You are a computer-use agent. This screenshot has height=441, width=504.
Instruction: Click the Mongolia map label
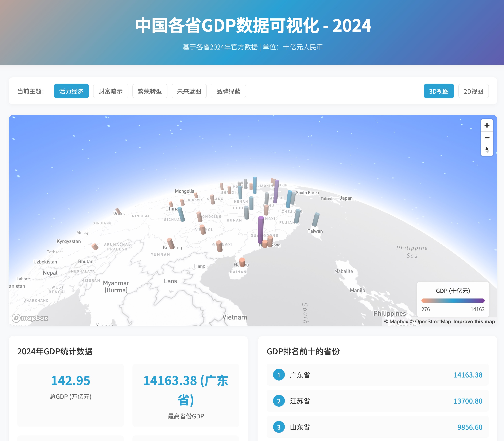click(185, 191)
